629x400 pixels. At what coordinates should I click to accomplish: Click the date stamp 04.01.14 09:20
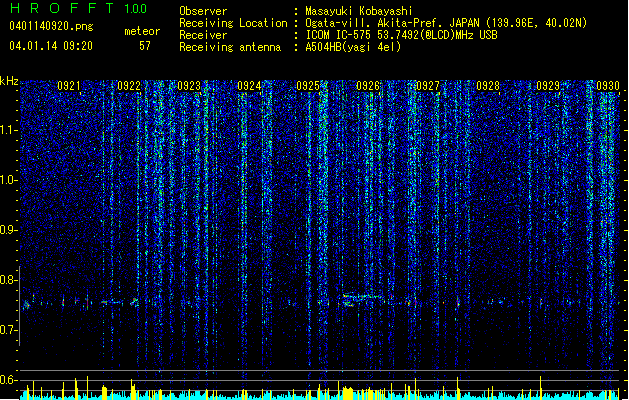(x=51, y=46)
